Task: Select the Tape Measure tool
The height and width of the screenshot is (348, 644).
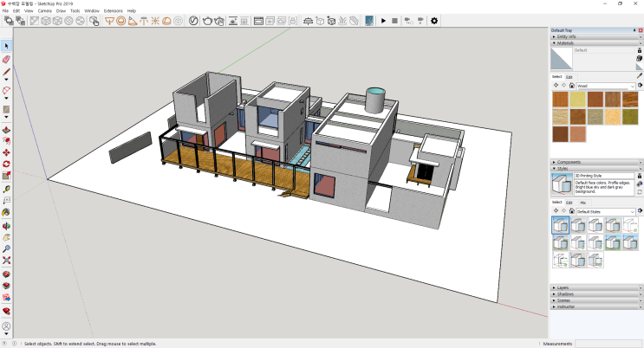Action: [x=6, y=190]
